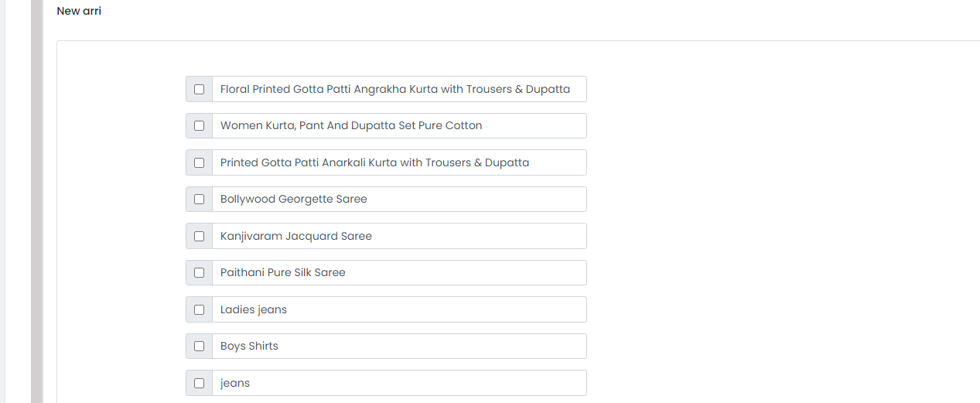This screenshot has width=980, height=403.
Task: Click the bottom jeans text field
Action: pos(399,383)
